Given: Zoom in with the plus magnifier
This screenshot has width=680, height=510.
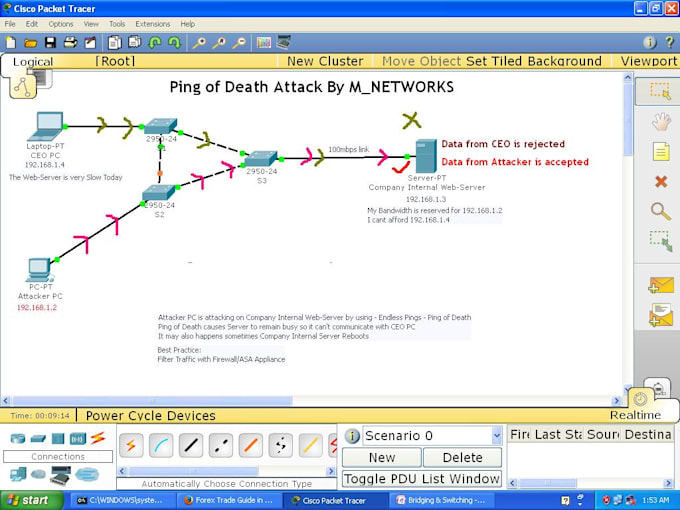Looking at the screenshot, I should click(x=199, y=42).
